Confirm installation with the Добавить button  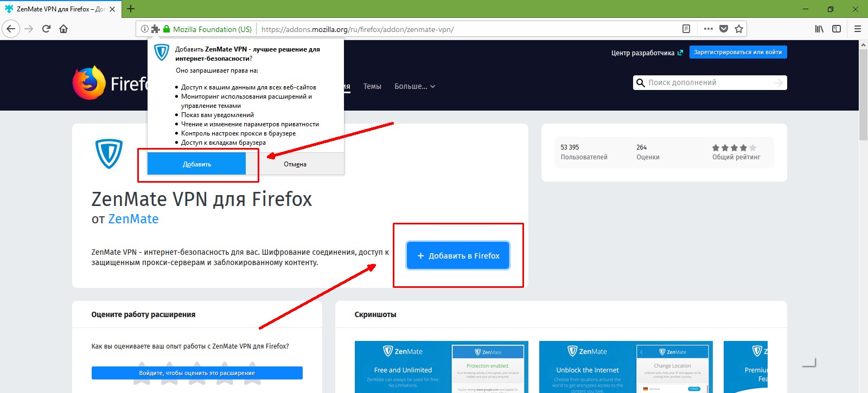(197, 164)
